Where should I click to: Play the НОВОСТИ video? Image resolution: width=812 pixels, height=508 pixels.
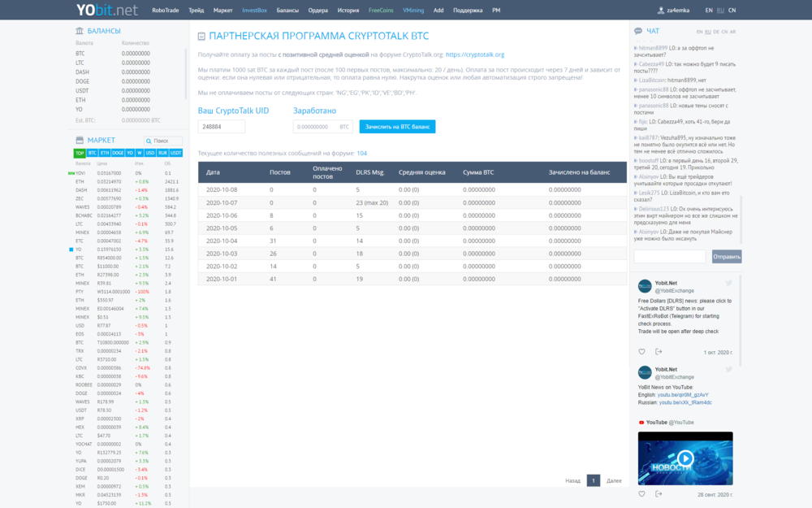[x=685, y=458]
